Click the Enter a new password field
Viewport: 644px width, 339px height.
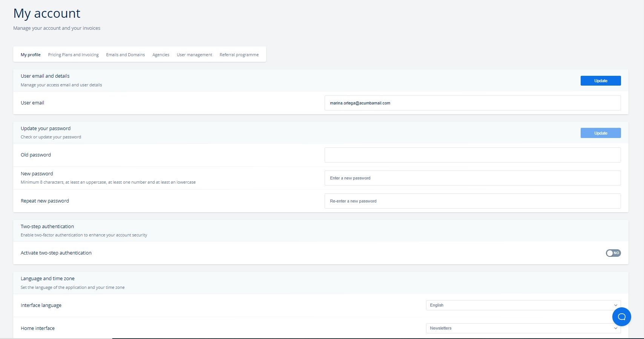pos(472,178)
